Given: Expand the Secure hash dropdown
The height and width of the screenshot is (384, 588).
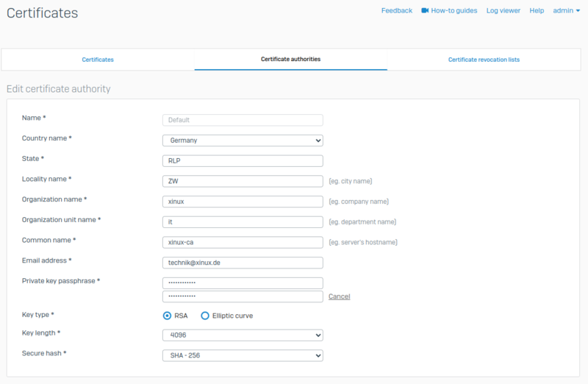Looking at the screenshot, I should tap(242, 356).
